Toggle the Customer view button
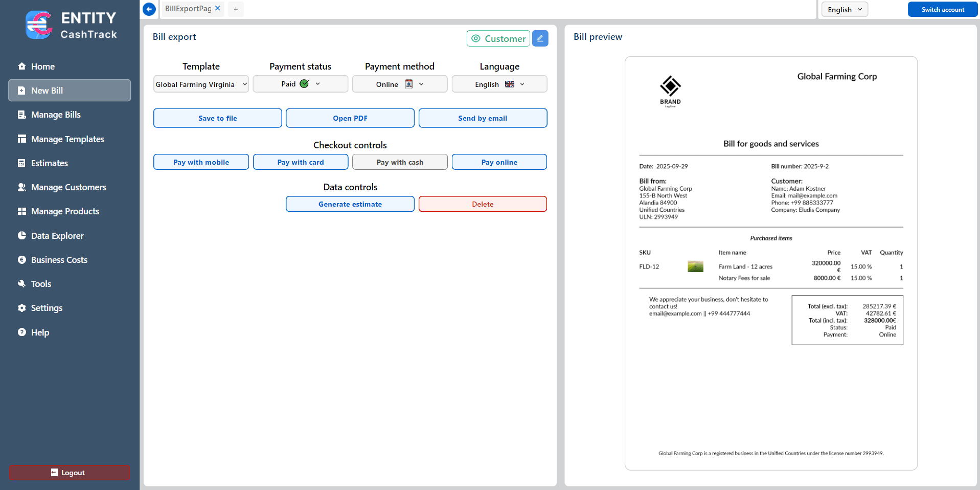 click(498, 38)
